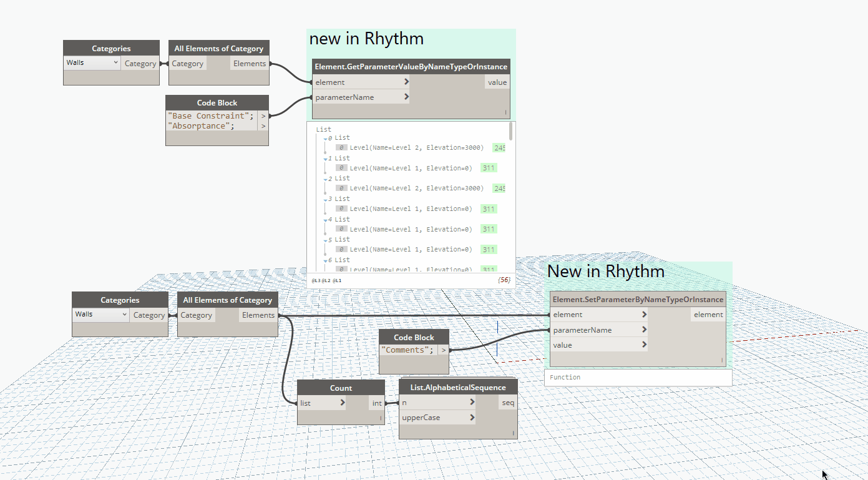Viewport: 868px width, 480px height.
Task: Collapse the 4 List entry in preview
Action: coord(326,220)
